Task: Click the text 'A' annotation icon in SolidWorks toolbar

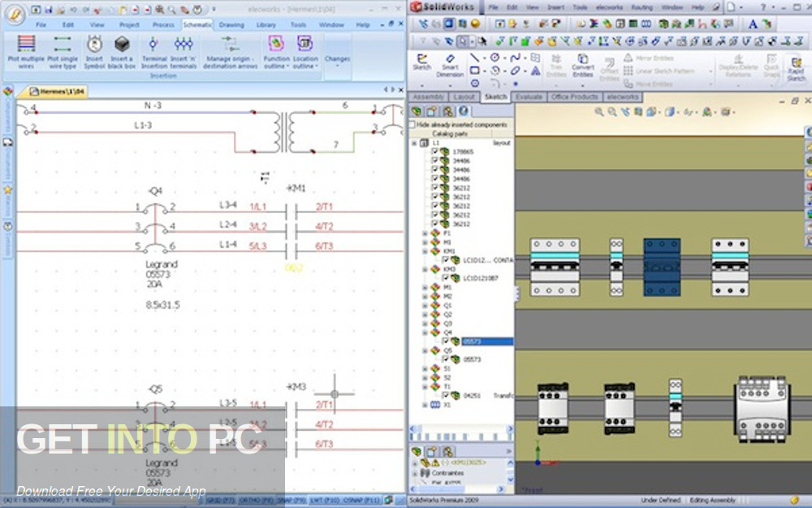Action: [x=753, y=24]
